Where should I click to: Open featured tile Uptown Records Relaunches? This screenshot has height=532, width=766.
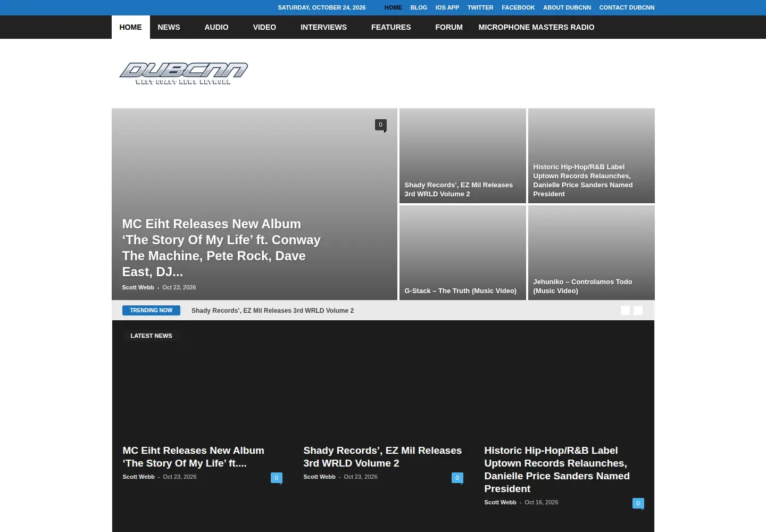[x=583, y=180]
